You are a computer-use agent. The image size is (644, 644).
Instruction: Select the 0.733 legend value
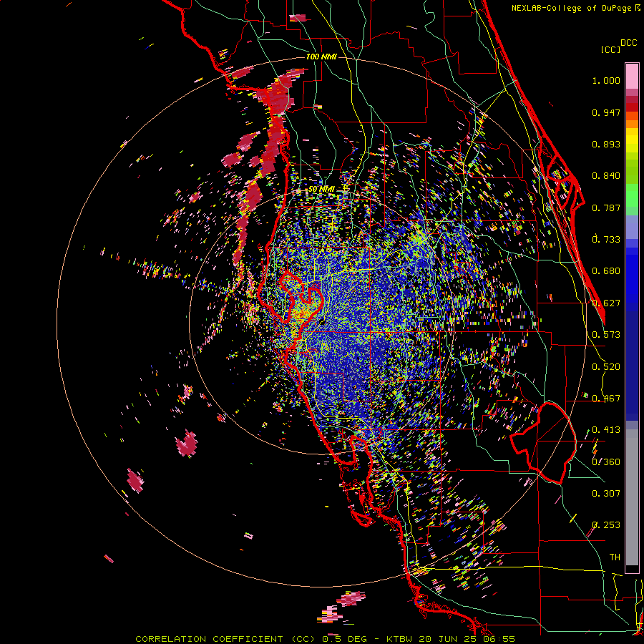coord(606,240)
